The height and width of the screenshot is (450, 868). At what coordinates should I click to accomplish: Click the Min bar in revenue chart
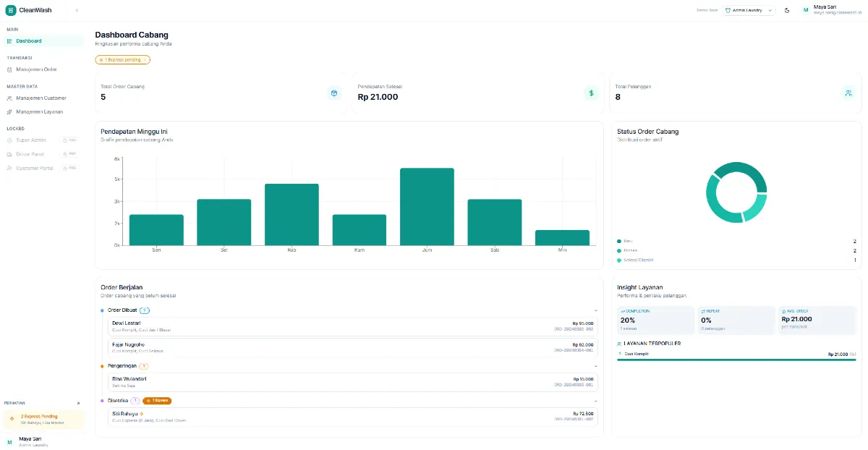[562, 238]
